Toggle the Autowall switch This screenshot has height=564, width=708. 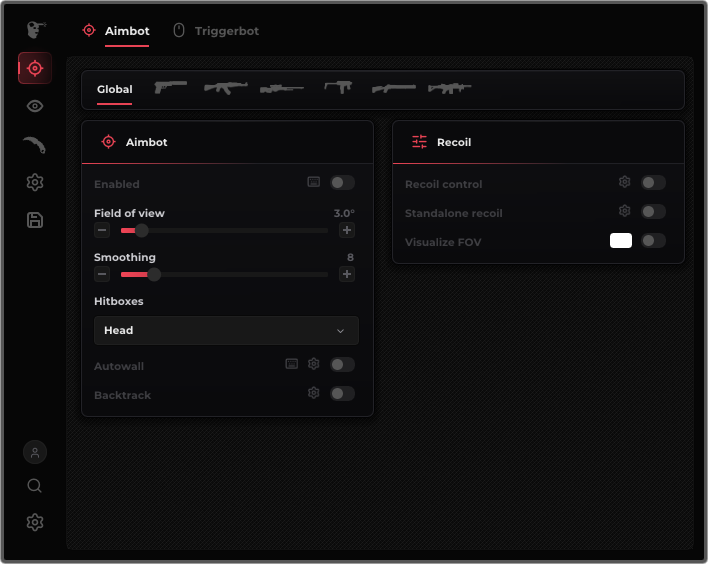(342, 365)
